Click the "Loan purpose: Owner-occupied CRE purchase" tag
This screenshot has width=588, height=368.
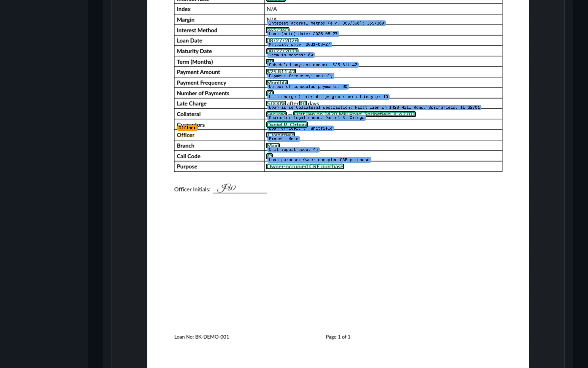pos(319,160)
